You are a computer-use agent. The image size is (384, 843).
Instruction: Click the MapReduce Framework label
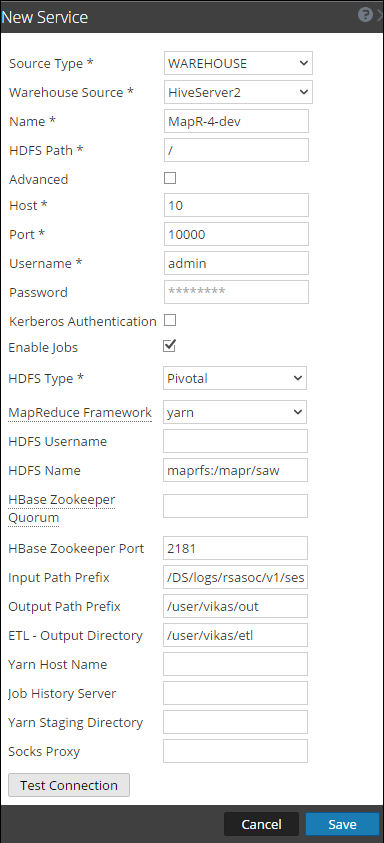click(x=80, y=413)
